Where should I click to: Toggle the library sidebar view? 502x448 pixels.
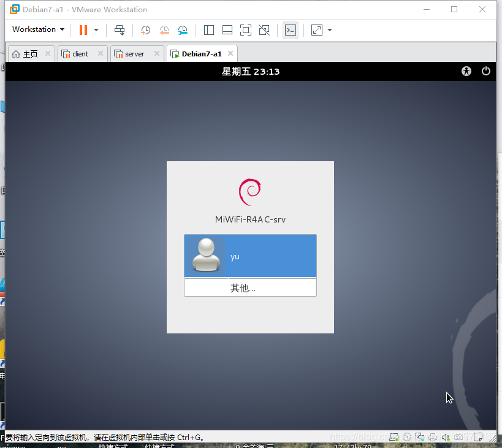(x=209, y=30)
